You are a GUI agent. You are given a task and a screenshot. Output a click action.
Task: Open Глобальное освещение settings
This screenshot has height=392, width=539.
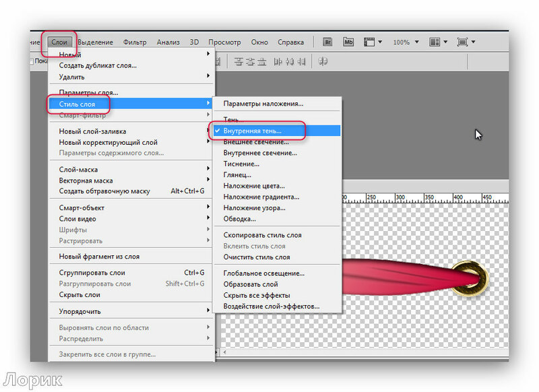(277, 273)
